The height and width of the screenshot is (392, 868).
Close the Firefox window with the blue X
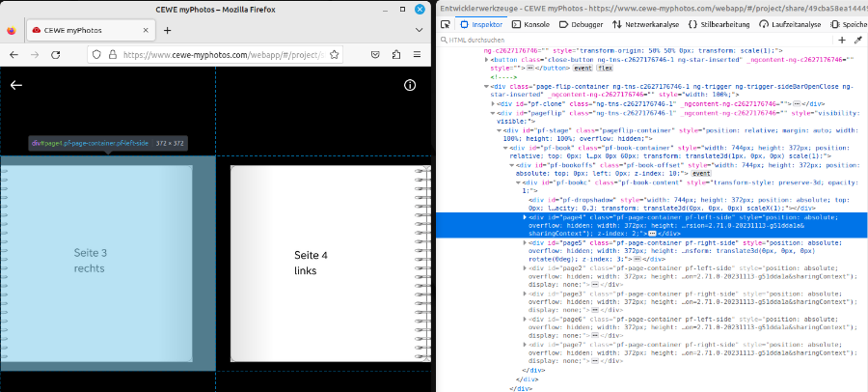pos(421,10)
